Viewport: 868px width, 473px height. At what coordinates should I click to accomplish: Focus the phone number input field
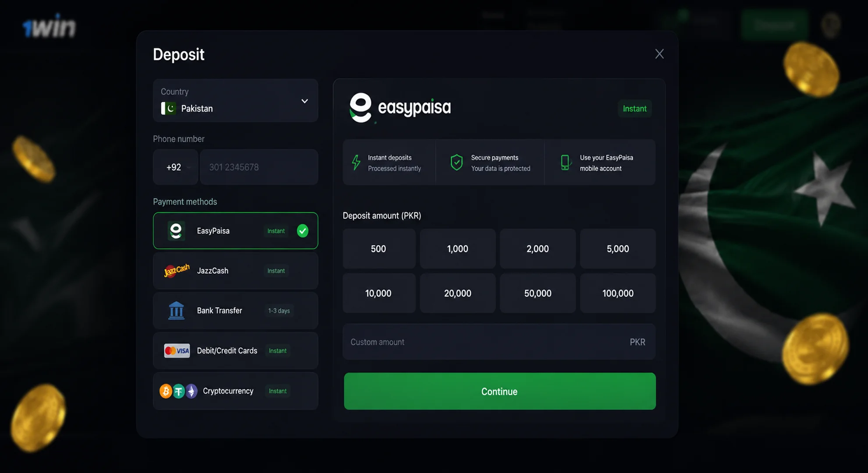259,167
